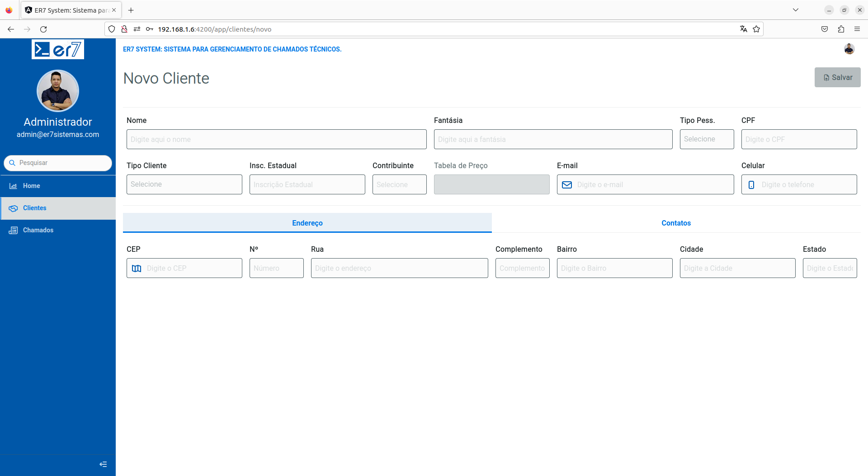This screenshot has height=476, width=868.
Task: Bookmark this page with the star icon
Action: (756, 29)
